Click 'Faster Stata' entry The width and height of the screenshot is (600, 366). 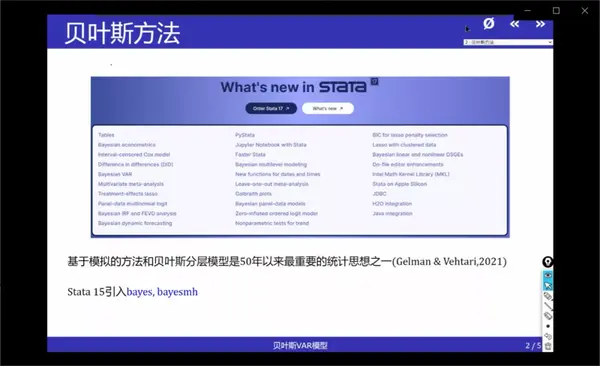click(x=250, y=155)
